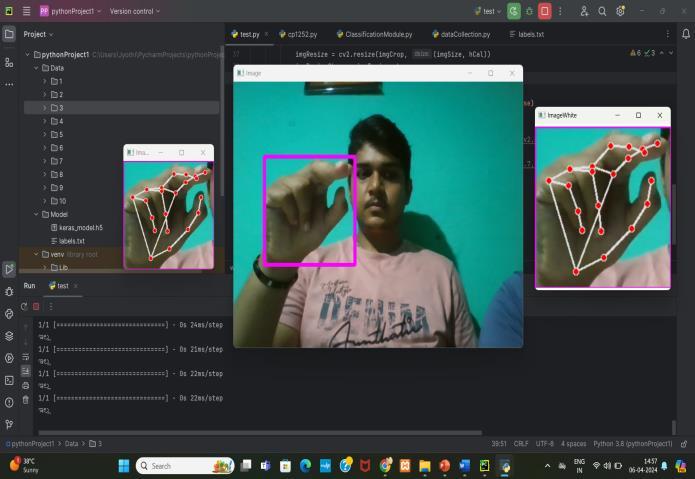Stop the running test with the red button

click(545, 11)
